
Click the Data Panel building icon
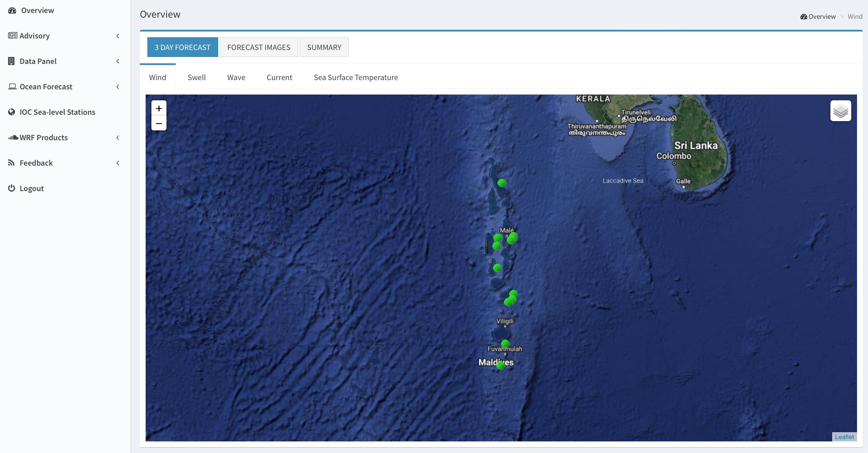[12, 61]
